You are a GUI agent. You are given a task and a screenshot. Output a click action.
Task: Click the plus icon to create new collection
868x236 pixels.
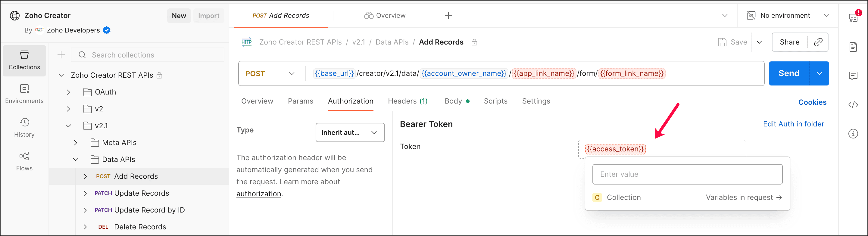tap(61, 55)
